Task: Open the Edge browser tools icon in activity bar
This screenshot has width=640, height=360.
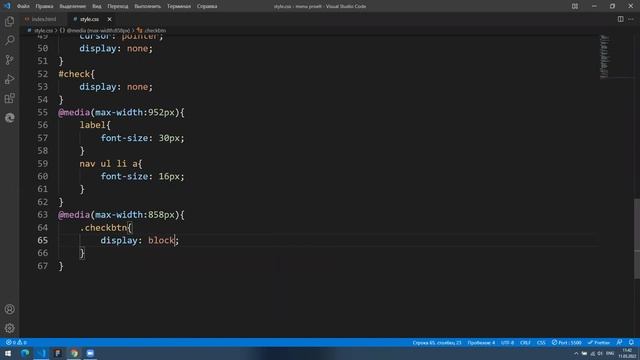Action: [x=9, y=118]
